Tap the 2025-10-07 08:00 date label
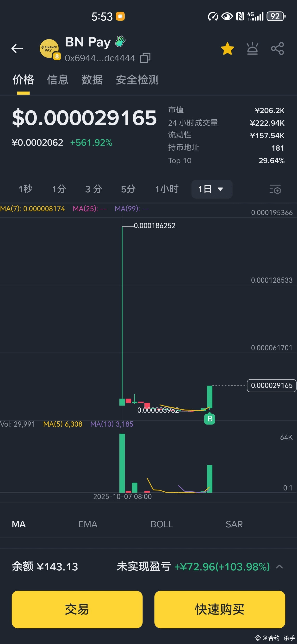The image size is (297, 644). click(122, 496)
